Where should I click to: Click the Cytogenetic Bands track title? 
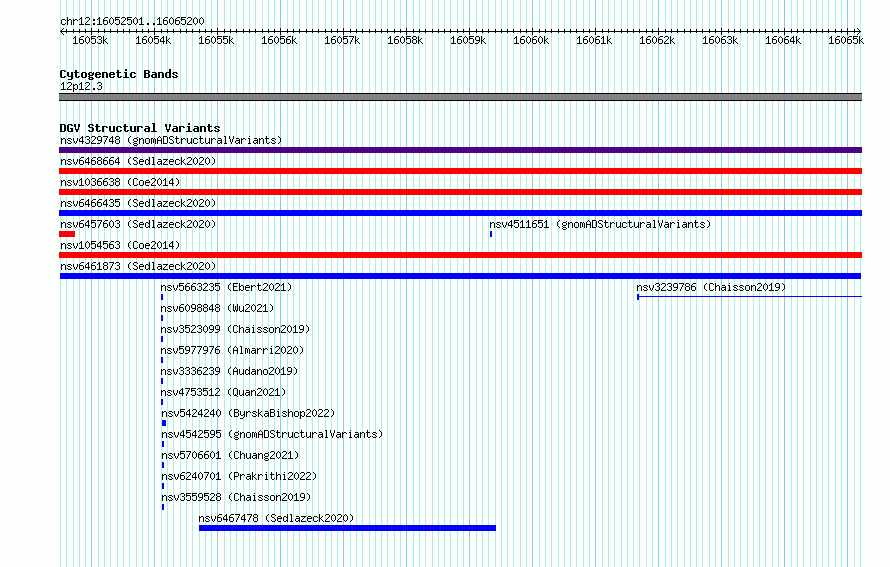click(119, 74)
